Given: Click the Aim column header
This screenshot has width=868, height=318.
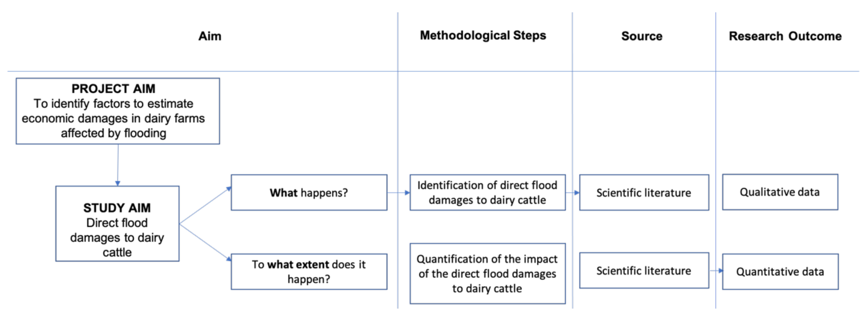Looking at the screenshot, I should (210, 36).
